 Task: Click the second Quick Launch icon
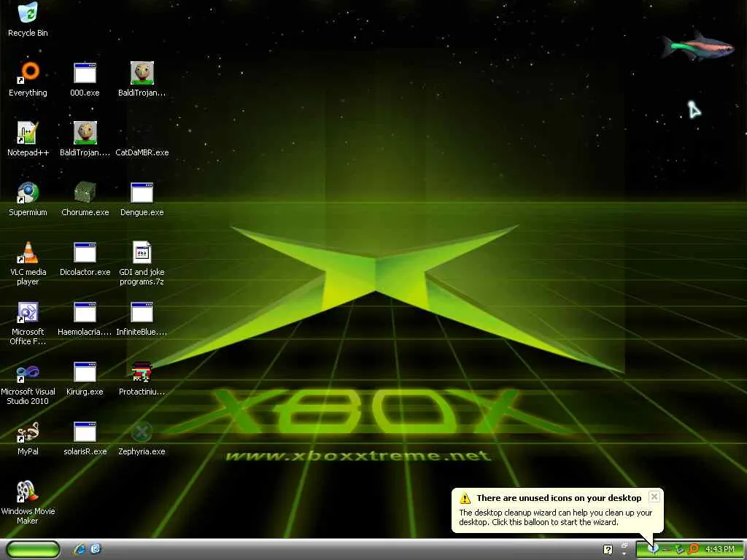(x=96, y=549)
